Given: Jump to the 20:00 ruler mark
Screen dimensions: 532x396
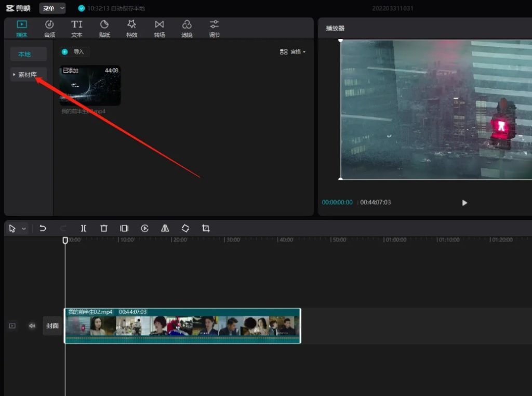Looking at the screenshot, I should pyautogui.click(x=180, y=240).
